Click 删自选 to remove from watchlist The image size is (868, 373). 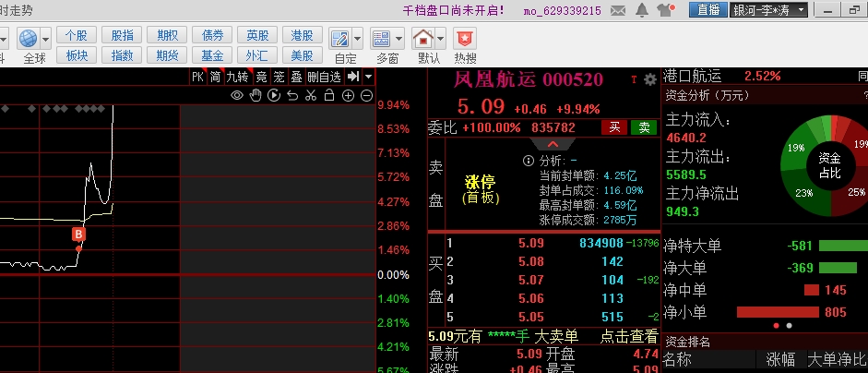click(x=325, y=77)
